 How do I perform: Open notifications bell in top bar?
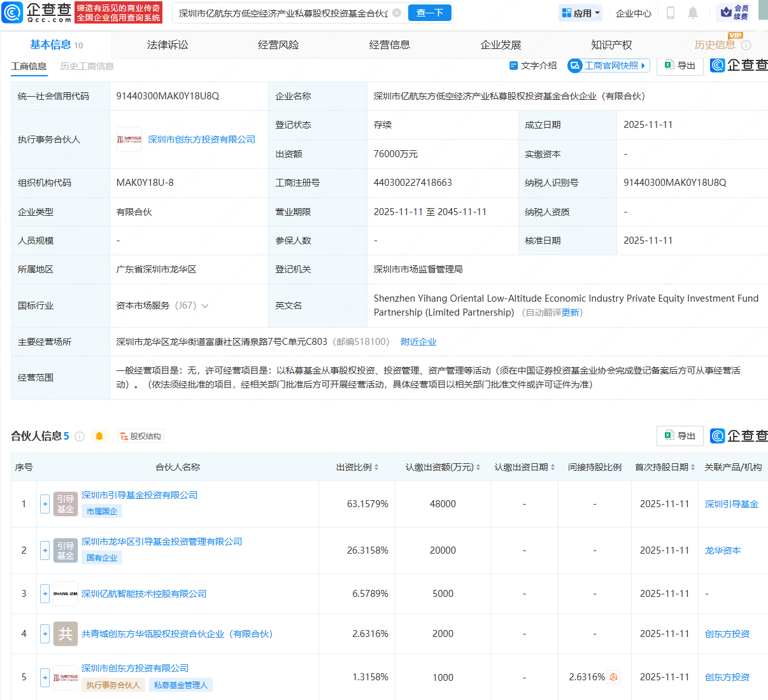coord(693,13)
